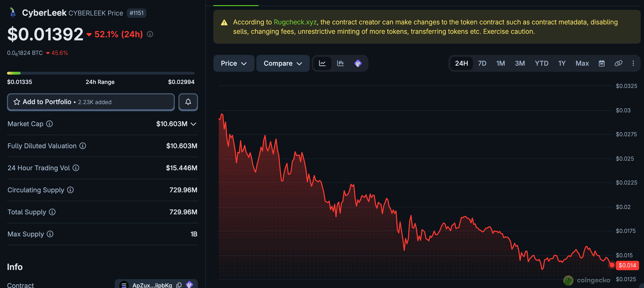This screenshot has width=644, height=288.
Task: Select the 1Y time range tab
Action: pyautogui.click(x=562, y=63)
